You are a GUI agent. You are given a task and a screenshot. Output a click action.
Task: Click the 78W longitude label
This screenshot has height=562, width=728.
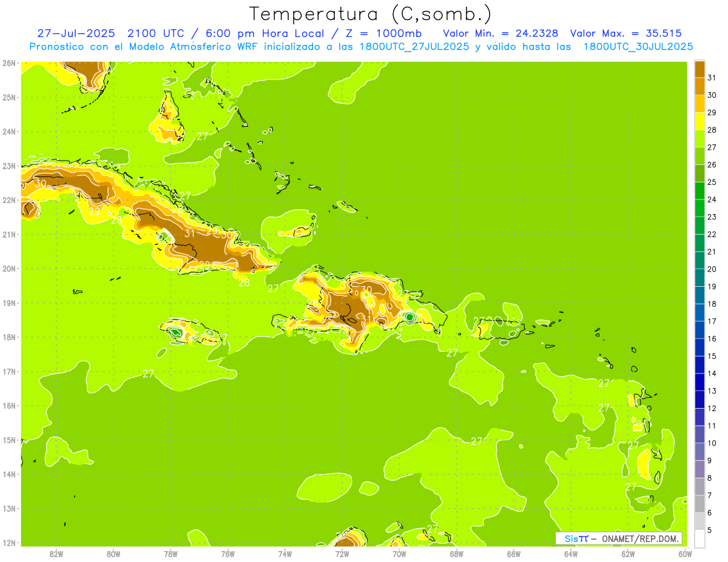click(170, 554)
